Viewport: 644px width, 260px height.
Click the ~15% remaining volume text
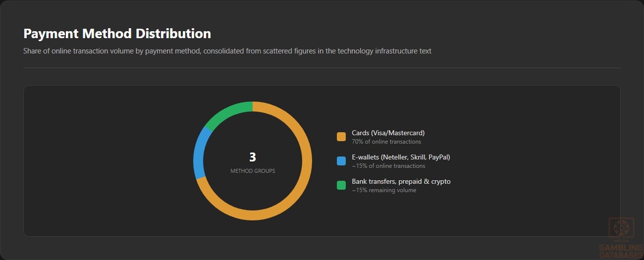coord(384,190)
